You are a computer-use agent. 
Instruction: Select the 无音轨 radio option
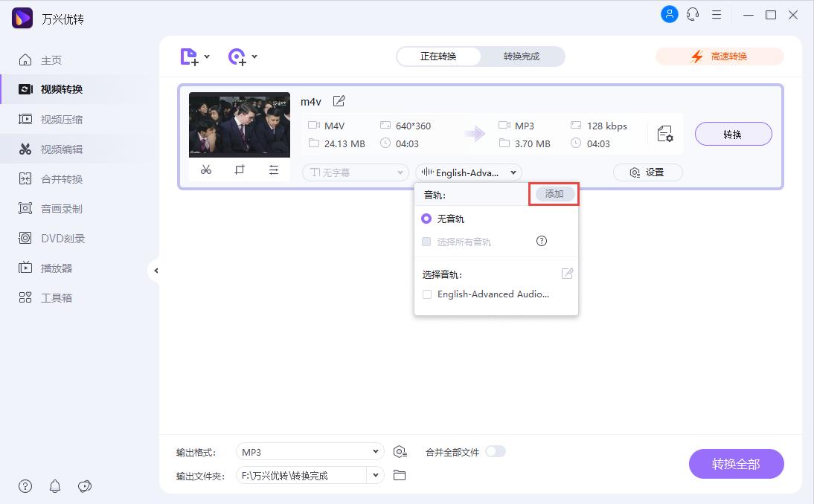click(x=426, y=219)
